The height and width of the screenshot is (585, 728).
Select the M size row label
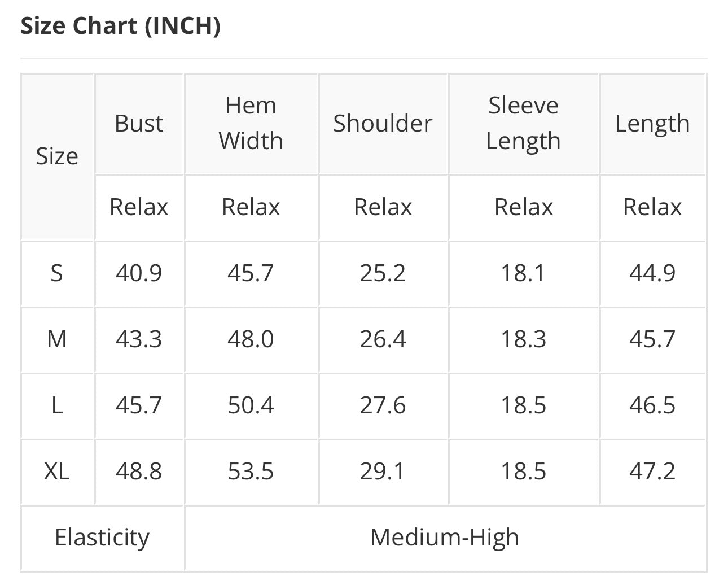tap(57, 339)
